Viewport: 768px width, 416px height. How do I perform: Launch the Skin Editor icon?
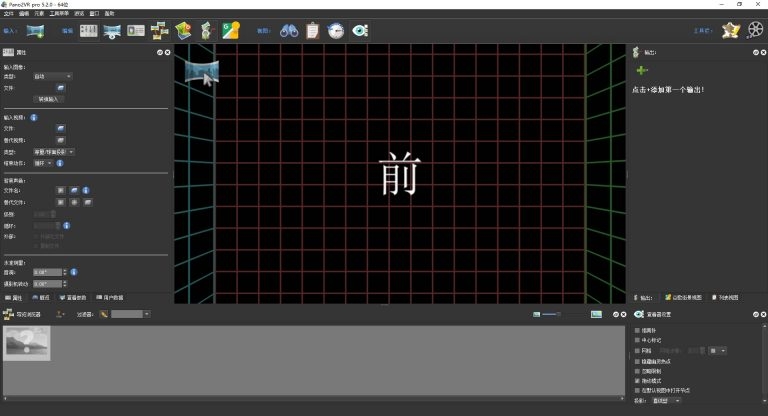(731, 31)
